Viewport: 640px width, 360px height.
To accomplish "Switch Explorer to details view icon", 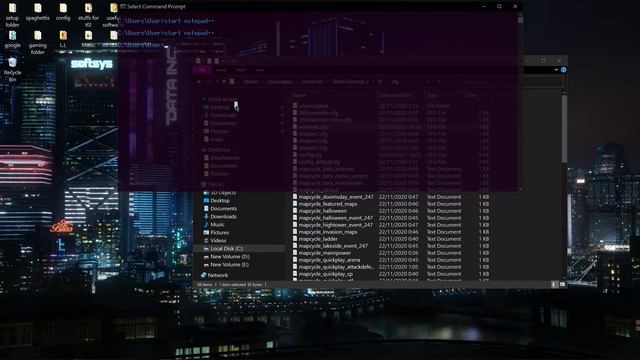I will pos(554,284).
